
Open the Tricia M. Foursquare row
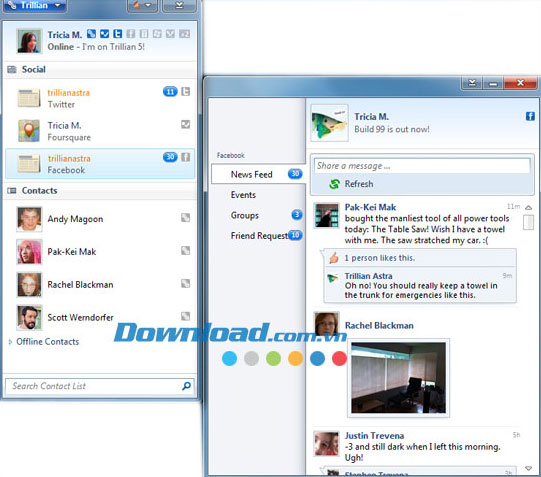(100, 131)
